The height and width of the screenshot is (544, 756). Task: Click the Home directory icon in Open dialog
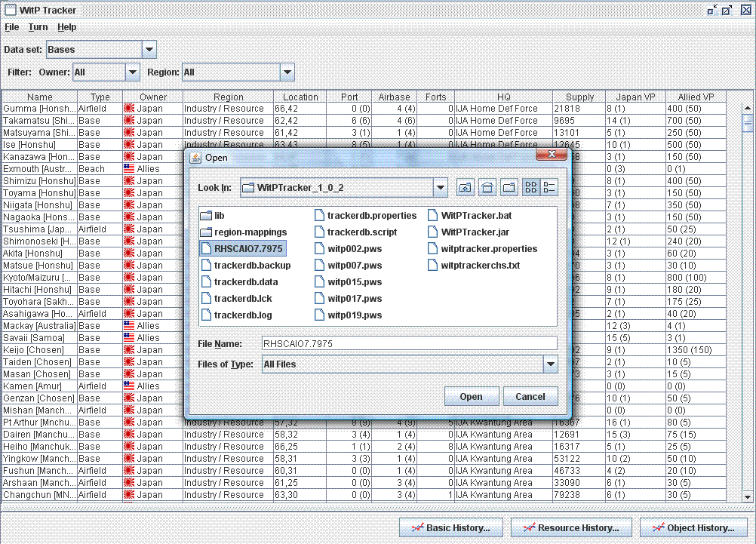click(487, 187)
